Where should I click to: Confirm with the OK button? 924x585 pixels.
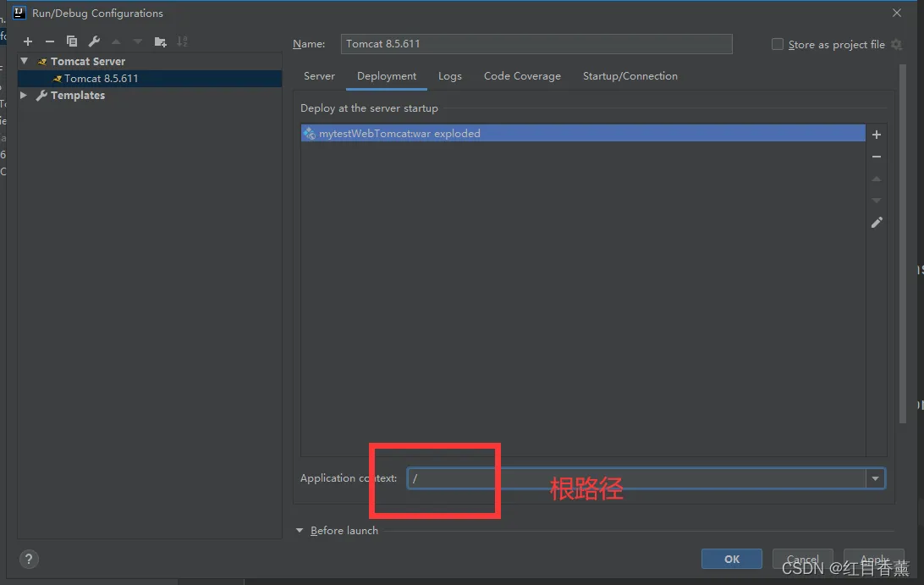(731, 559)
